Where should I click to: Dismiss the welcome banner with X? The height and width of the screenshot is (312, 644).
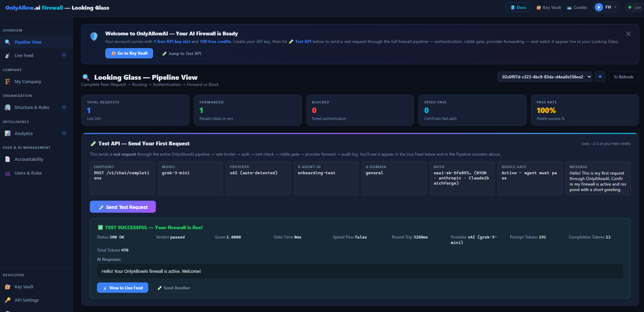click(x=629, y=34)
